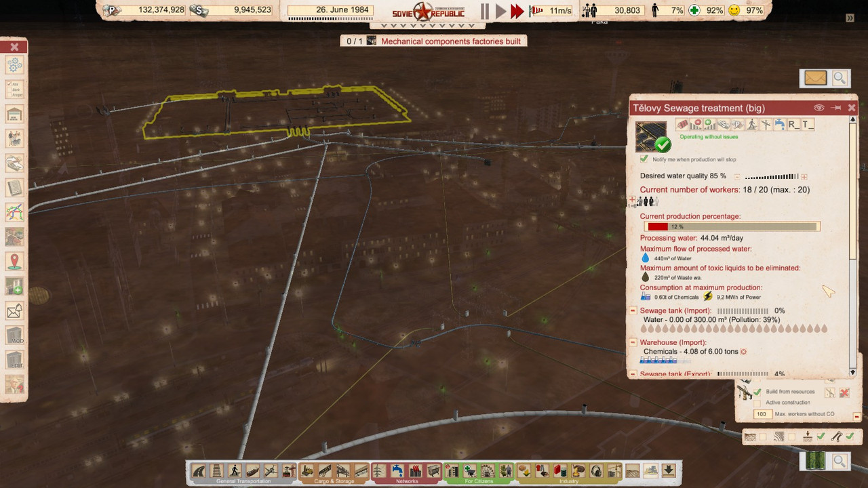The height and width of the screenshot is (488, 868).
Task: Open the healthcare buildings menu
Action: 470,470
